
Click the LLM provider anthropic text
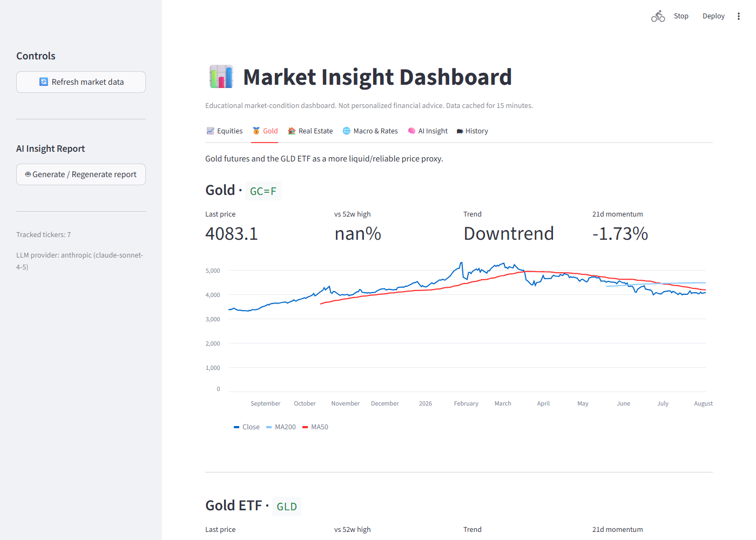tap(80, 261)
